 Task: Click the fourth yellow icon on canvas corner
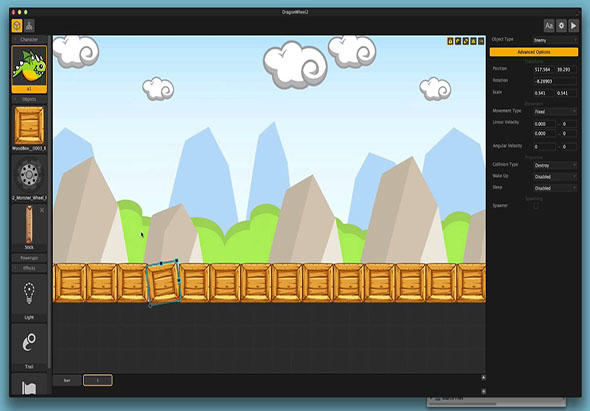click(473, 41)
